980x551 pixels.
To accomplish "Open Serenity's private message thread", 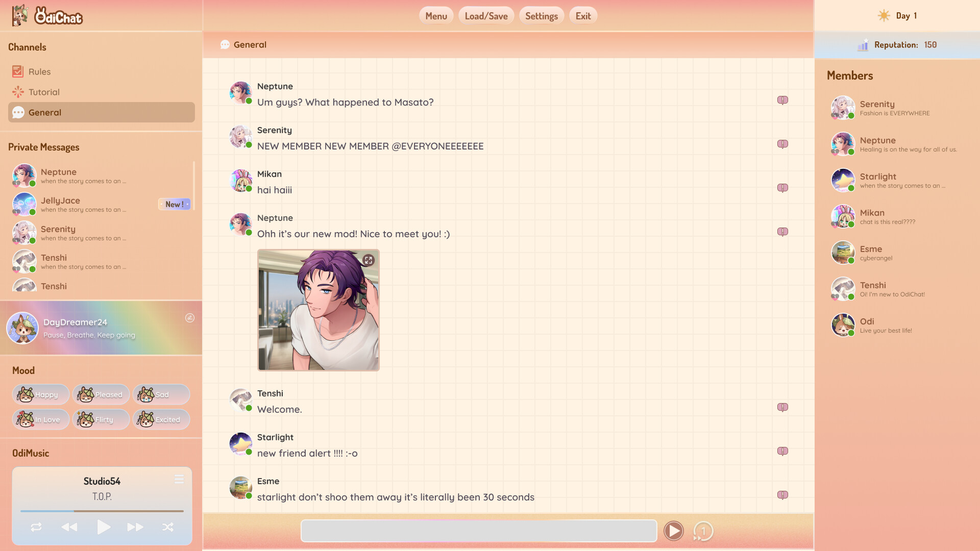I will [101, 233].
